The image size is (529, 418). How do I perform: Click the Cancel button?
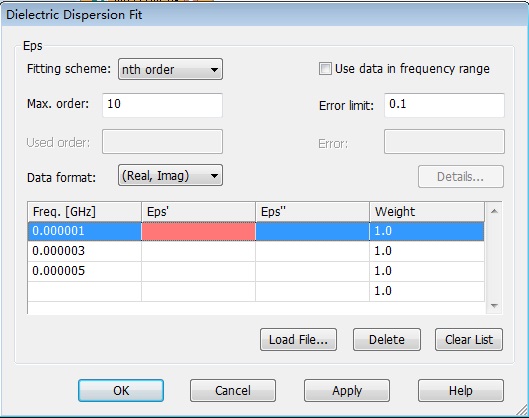point(233,390)
